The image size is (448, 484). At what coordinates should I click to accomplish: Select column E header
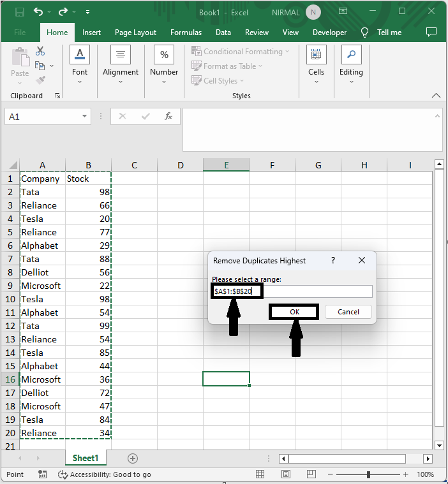[x=226, y=165]
